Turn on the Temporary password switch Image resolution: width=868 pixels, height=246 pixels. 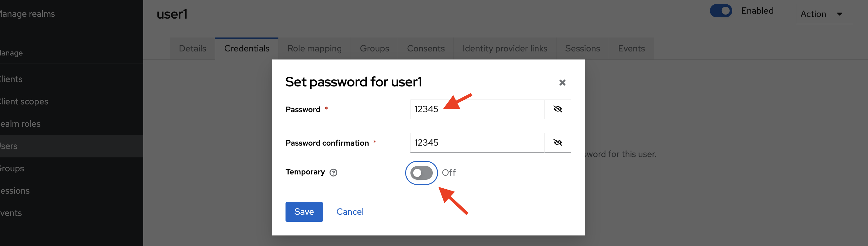coord(421,173)
